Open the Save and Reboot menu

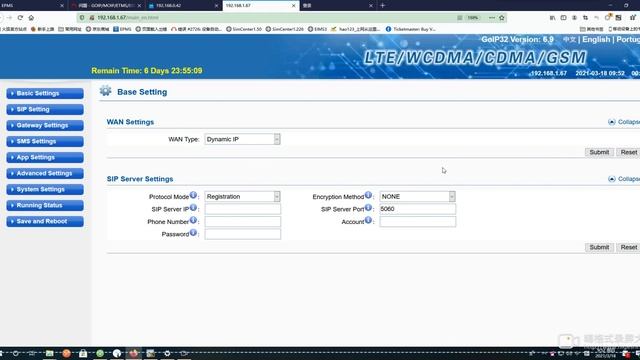pos(45,221)
